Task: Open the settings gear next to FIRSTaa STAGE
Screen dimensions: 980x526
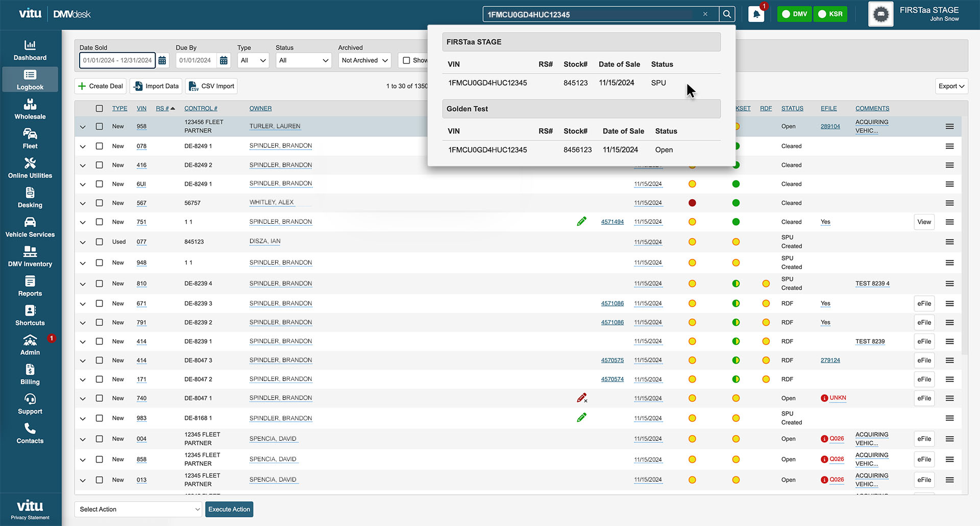Action: click(x=880, y=14)
